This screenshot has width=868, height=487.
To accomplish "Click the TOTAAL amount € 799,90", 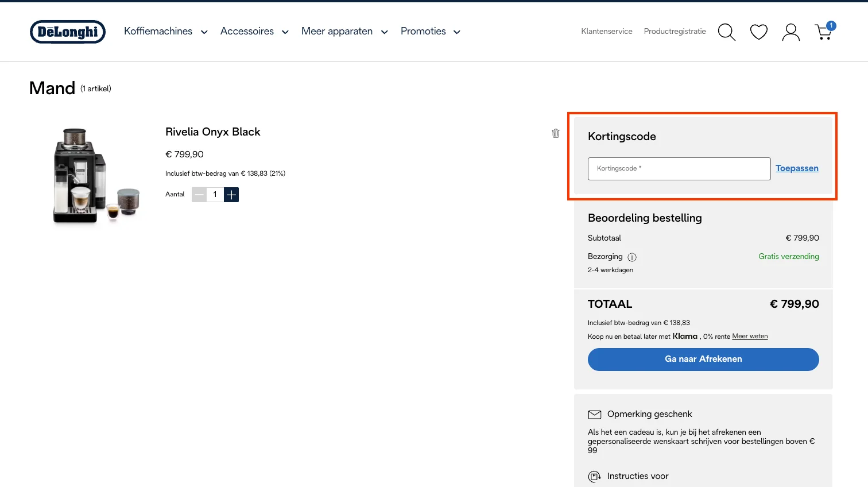I will tap(794, 304).
